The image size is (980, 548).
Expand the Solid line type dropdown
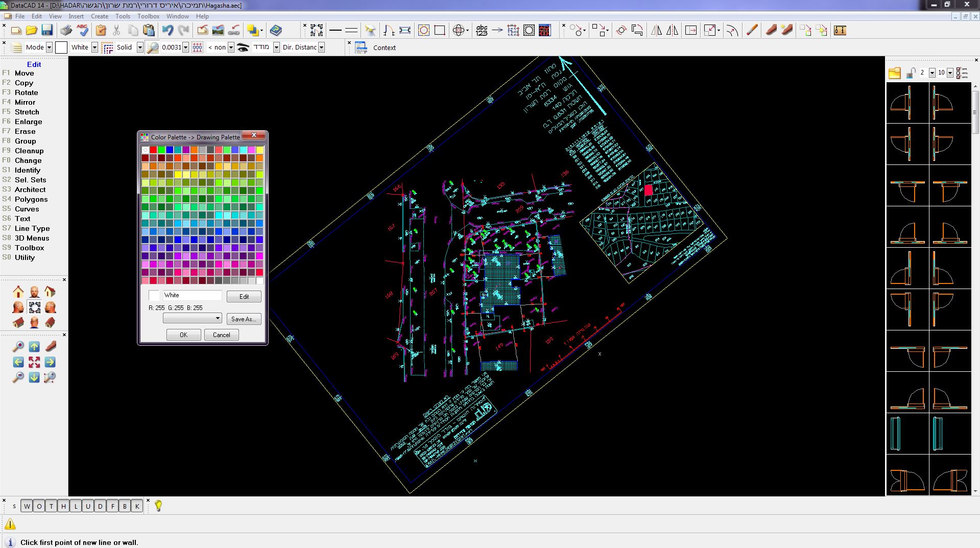[140, 47]
